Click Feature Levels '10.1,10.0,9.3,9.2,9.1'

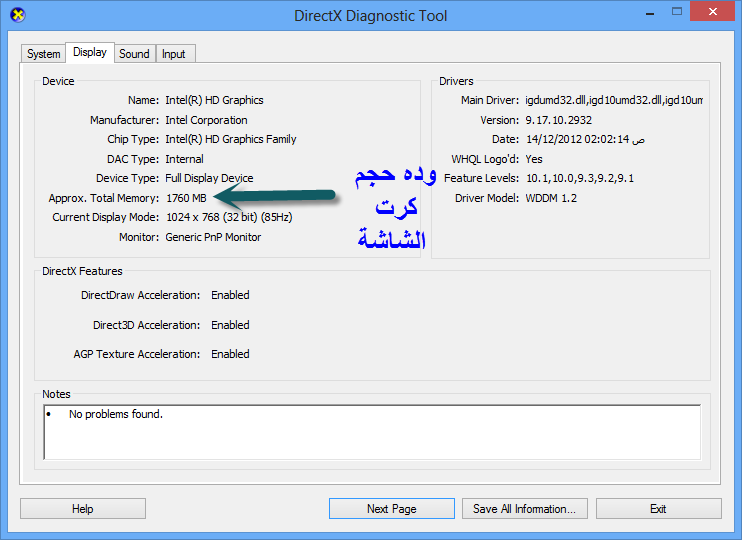pos(580,178)
